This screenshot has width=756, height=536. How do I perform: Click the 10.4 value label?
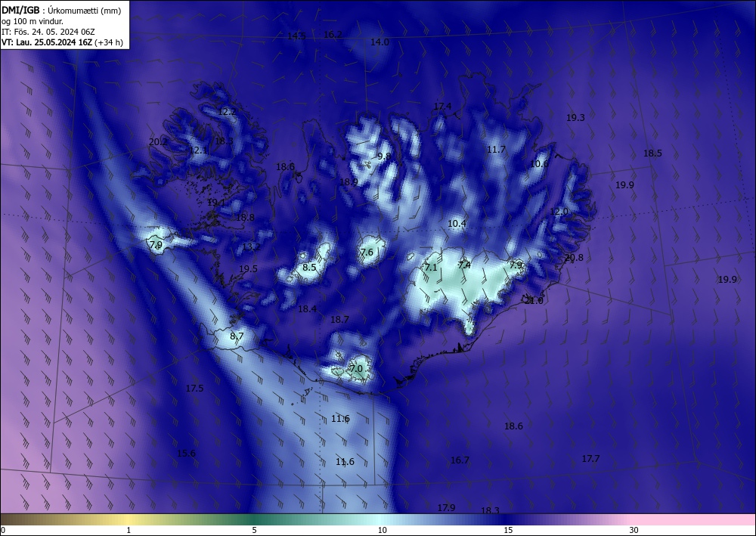tap(457, 224)
